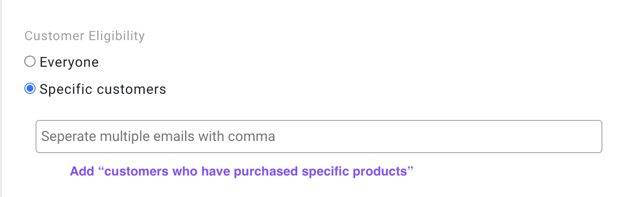Viewport: 644px width, 197px height.
Task: Focus the multiple emails input field
Action: point(319,137)
